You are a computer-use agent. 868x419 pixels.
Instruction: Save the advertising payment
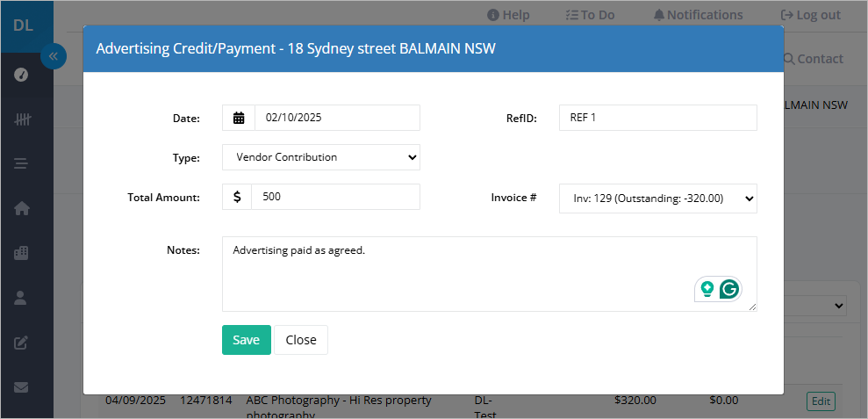(247, 340)
